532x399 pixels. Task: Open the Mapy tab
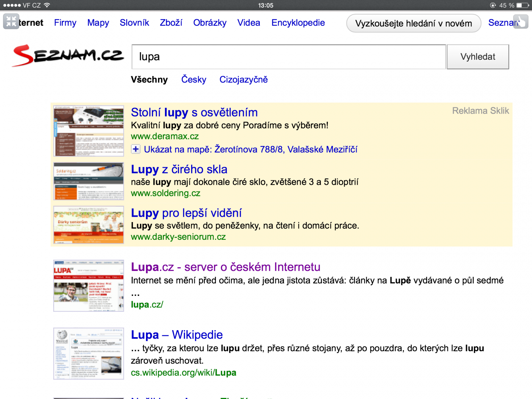click(x=98, y=23)
